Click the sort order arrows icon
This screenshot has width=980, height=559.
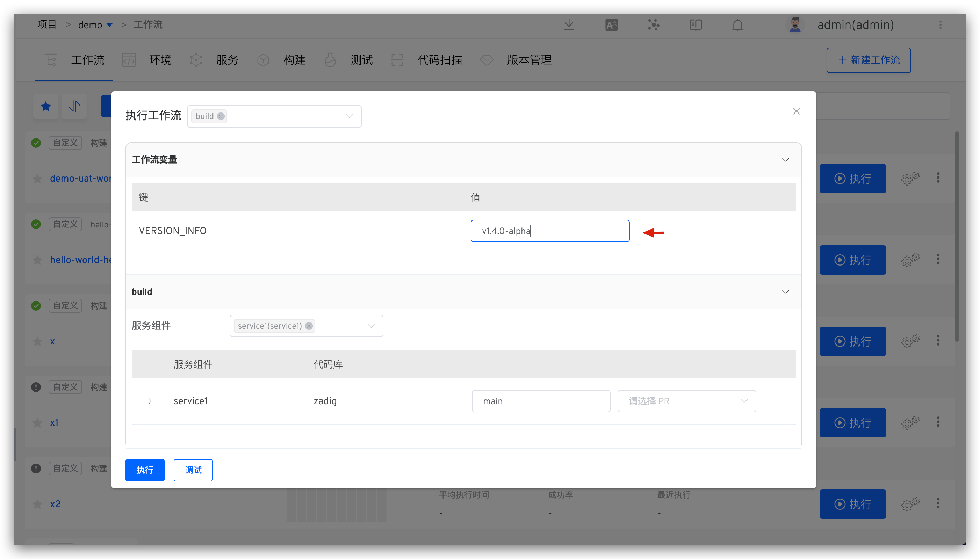[74, 106]
